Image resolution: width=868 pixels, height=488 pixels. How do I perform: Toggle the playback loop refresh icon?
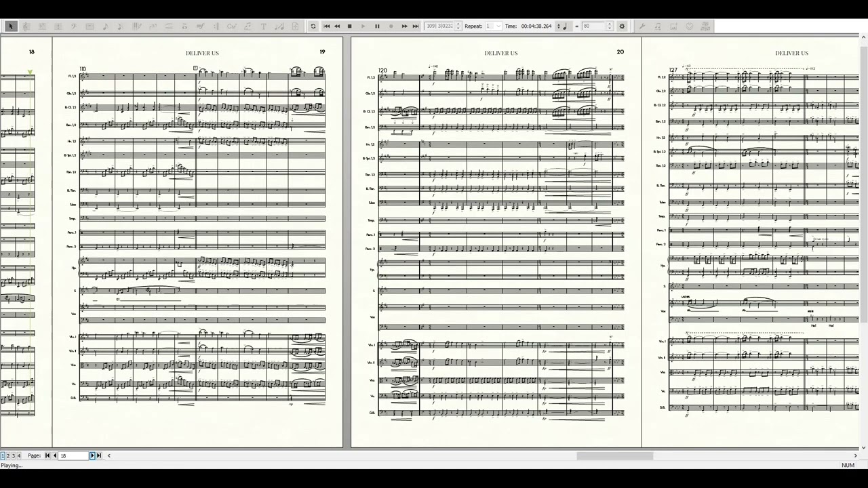[313, 26]
